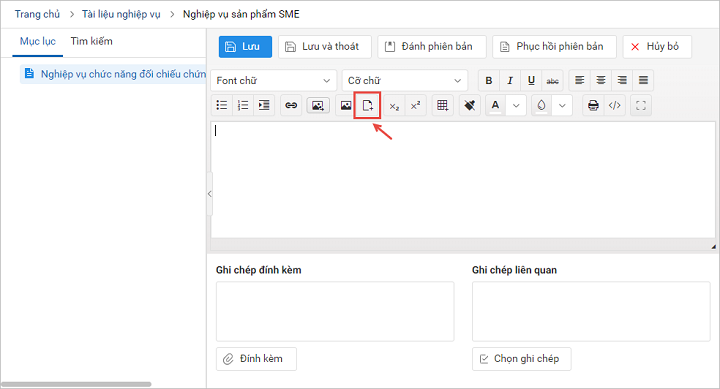
Task: Click the Hủy bỏ cancel button
Action: 657,46
